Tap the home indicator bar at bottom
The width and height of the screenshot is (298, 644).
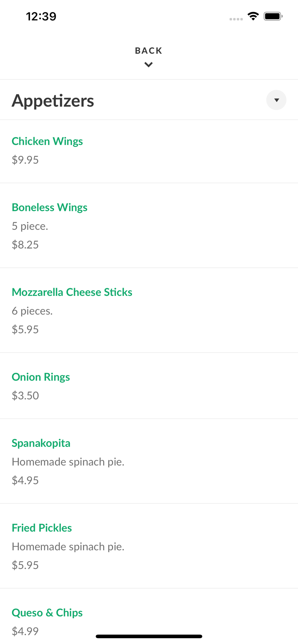tap(149, 636)
